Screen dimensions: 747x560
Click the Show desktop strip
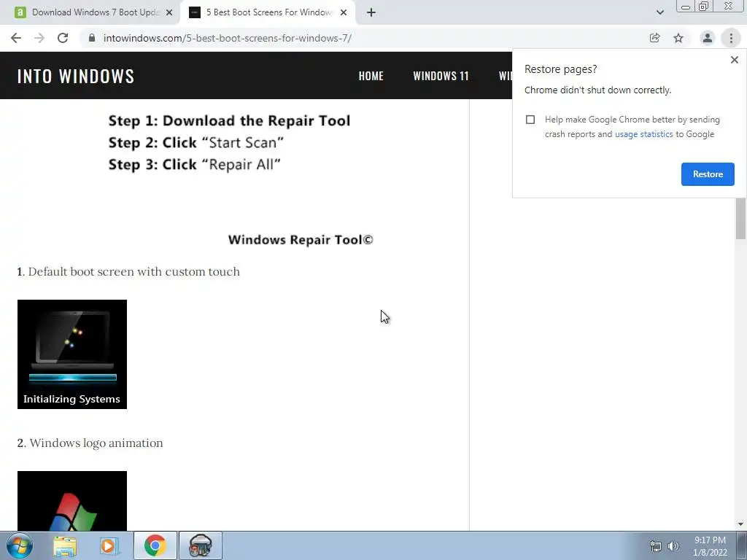pos(742,546)
